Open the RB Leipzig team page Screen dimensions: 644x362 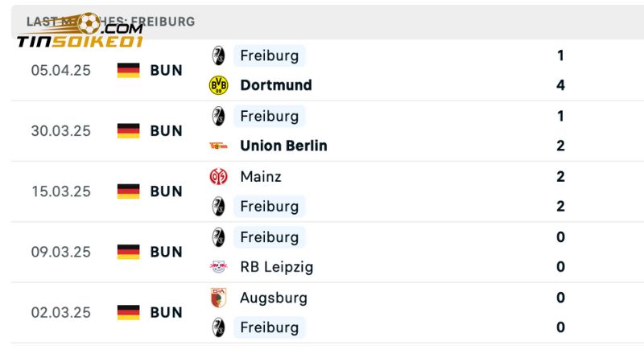pyautogui.click(x=276, y=266)
